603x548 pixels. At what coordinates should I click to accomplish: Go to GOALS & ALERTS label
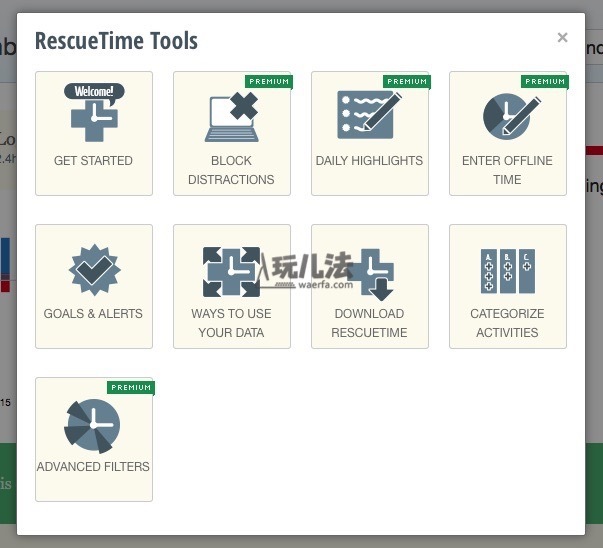point(93,314)
